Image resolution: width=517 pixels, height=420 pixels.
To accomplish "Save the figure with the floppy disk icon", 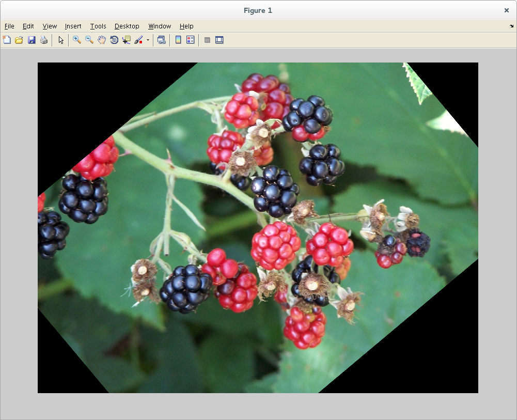I will pos(32,40).
